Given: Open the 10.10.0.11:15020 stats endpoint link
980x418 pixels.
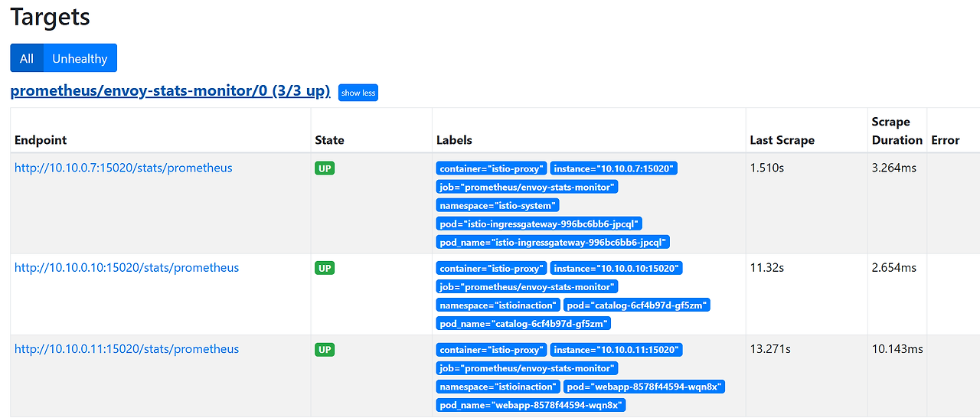Looking at the screenshot, I should 126,349.
